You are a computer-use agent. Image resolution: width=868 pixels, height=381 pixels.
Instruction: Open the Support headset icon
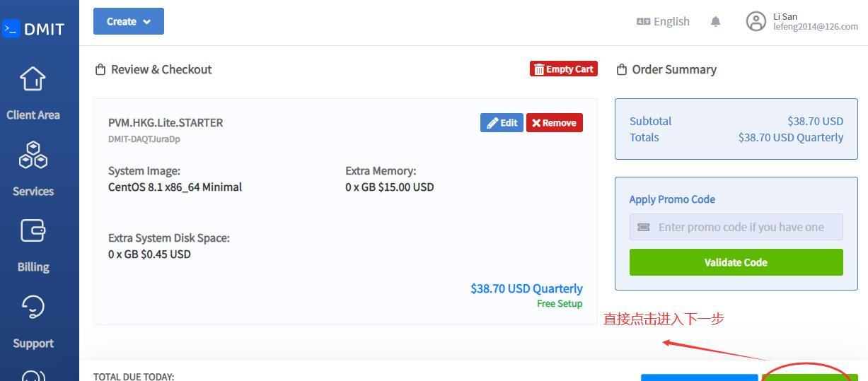pos(33,307)
